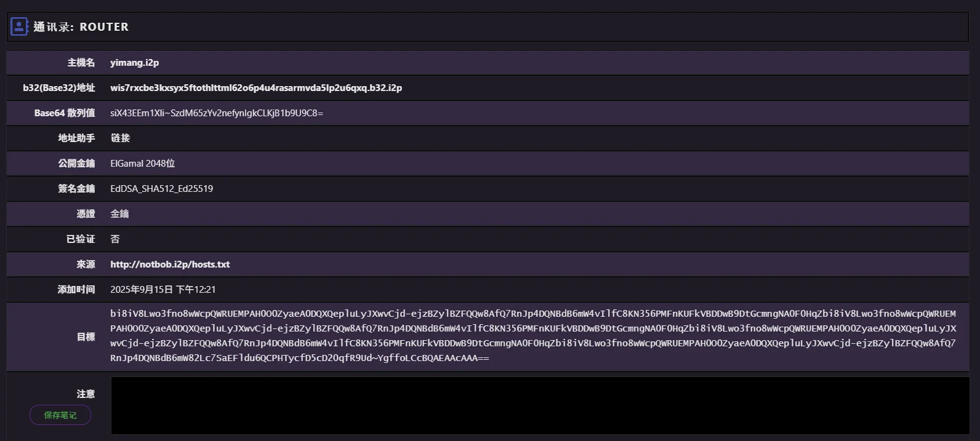Click the 金鑰 certificate value
Screen dimensions: 980x441
[x=119, y=214]
